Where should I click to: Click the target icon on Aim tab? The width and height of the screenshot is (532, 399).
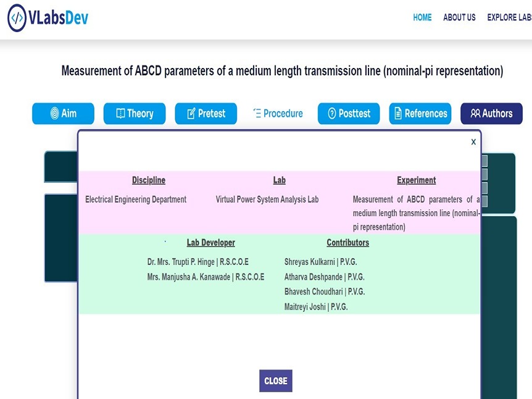point(54,114)
